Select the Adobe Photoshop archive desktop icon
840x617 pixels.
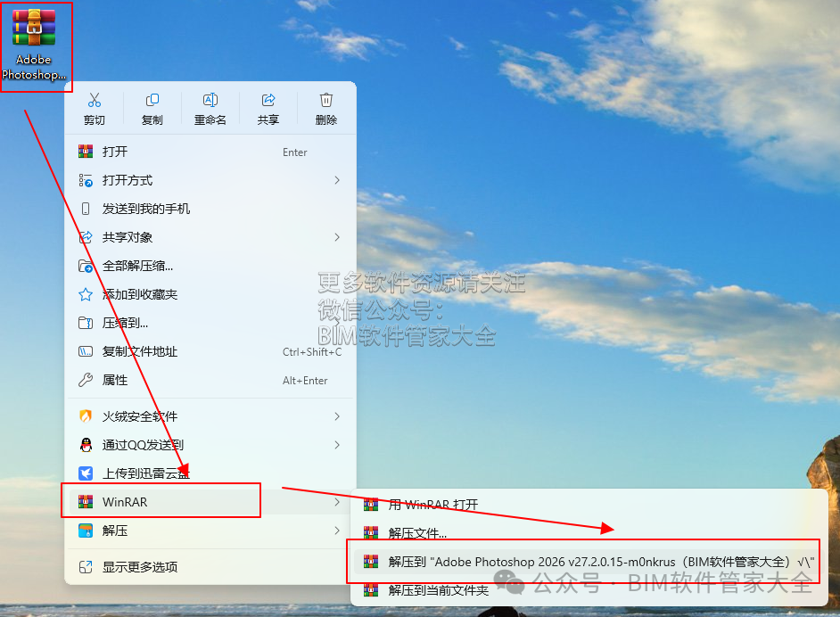(34, 45)
